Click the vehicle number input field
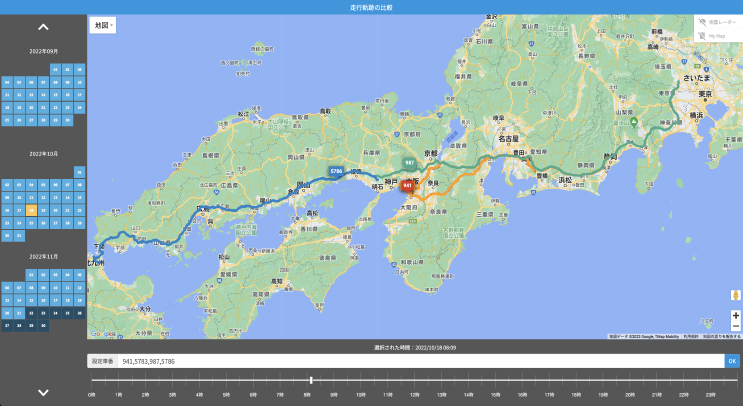The image size is (743, 406). coord(420,360)
